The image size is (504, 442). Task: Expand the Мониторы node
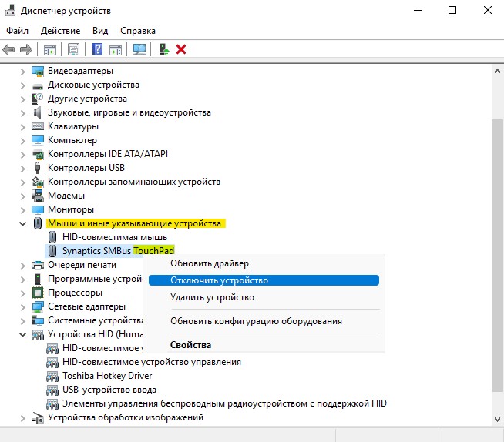click(x=22, y=210)
